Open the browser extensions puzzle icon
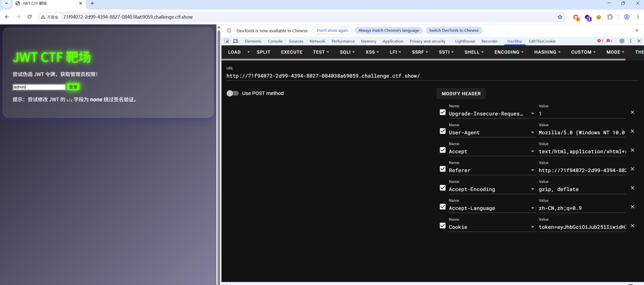Screen dimensions: 644x285 610,17
